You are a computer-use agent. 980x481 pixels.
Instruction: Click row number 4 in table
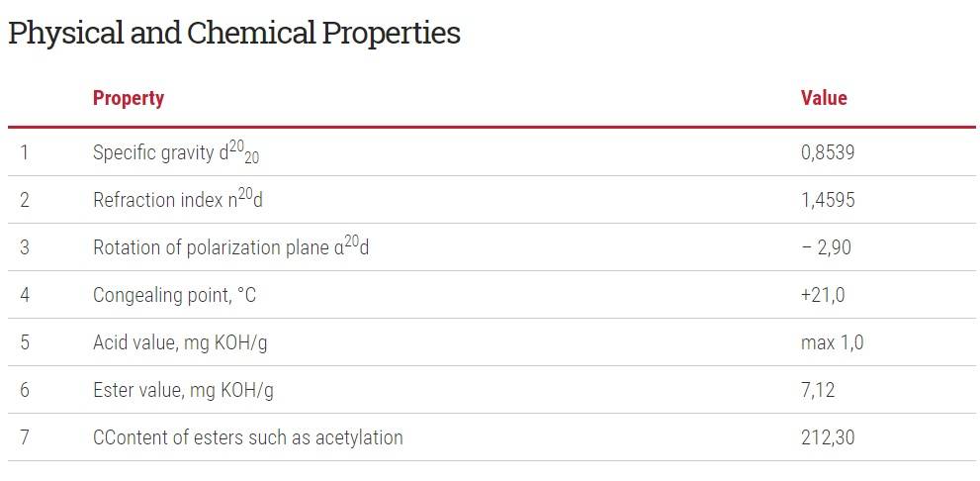click(x=25, y=295)
